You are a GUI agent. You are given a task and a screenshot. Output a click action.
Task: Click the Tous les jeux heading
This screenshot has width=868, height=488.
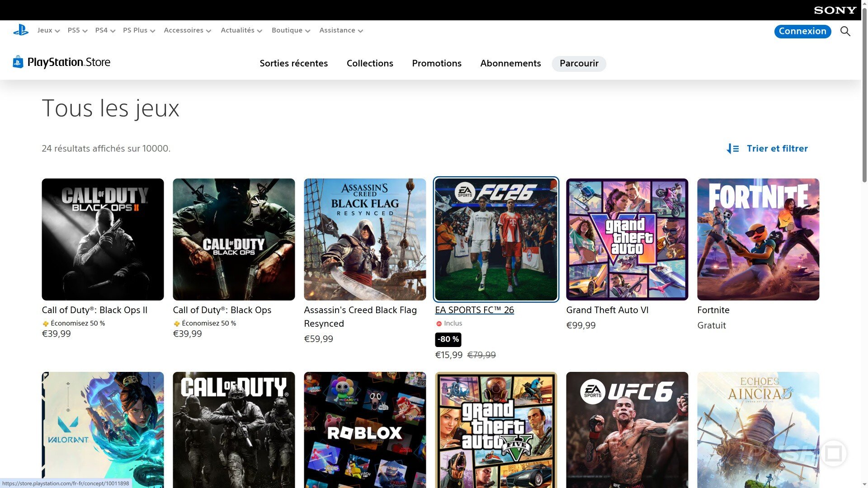[x=111, y=108]
